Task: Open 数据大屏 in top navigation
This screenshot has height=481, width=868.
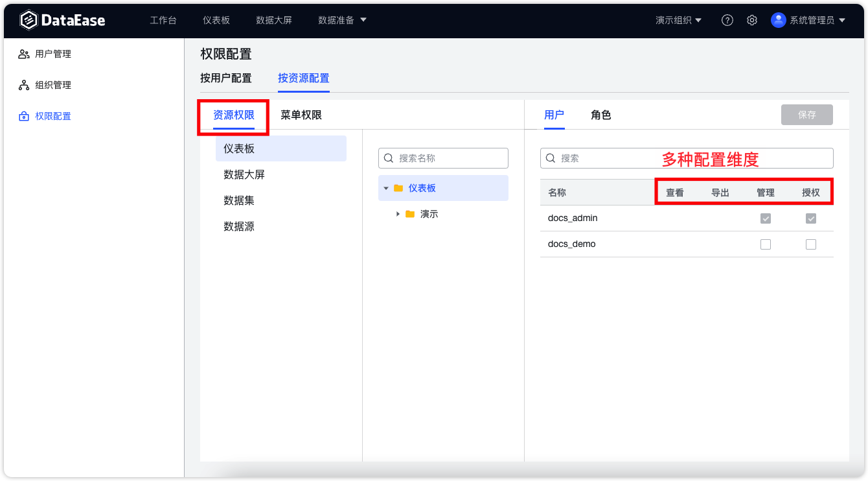Action: pyautogui.click(x=274, y=20)
